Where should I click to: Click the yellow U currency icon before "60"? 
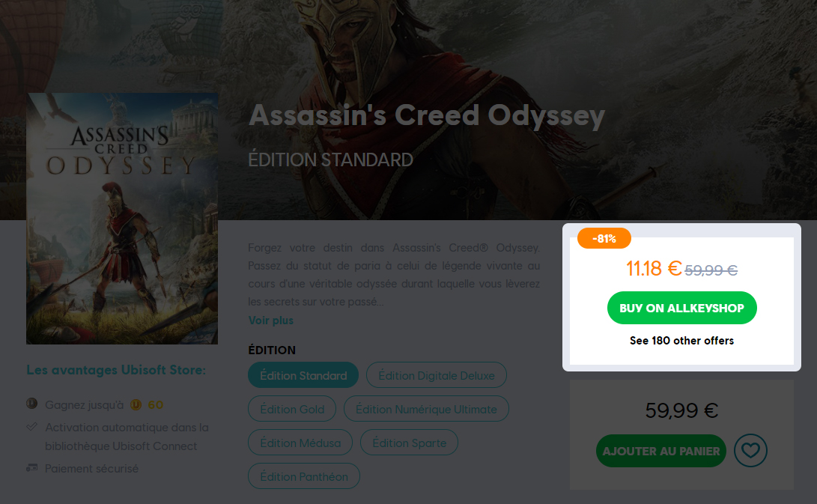coord(136,404)
